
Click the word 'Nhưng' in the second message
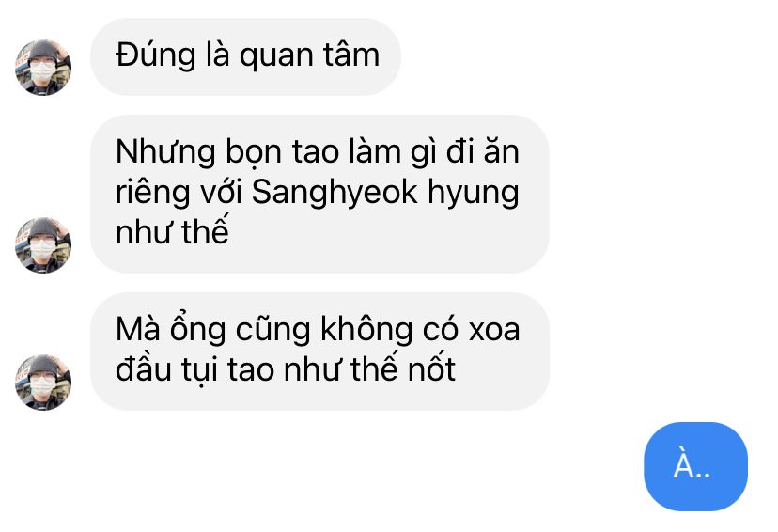165,152
